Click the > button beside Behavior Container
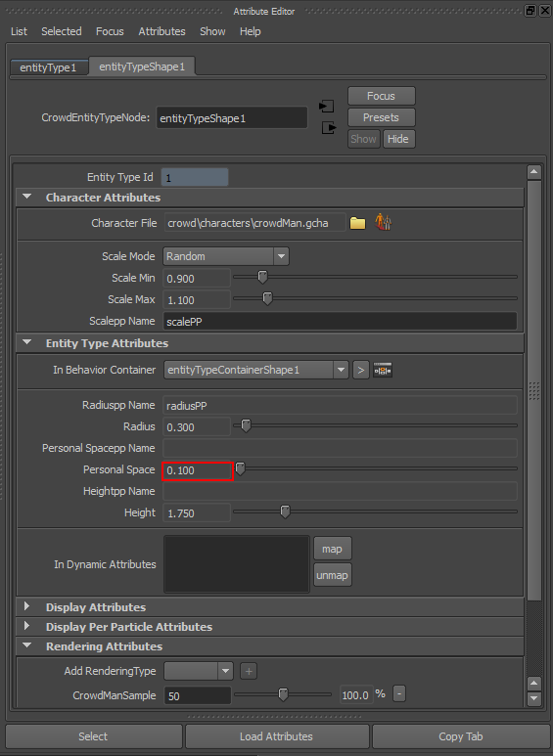553x756 pixels. [360, 371]
